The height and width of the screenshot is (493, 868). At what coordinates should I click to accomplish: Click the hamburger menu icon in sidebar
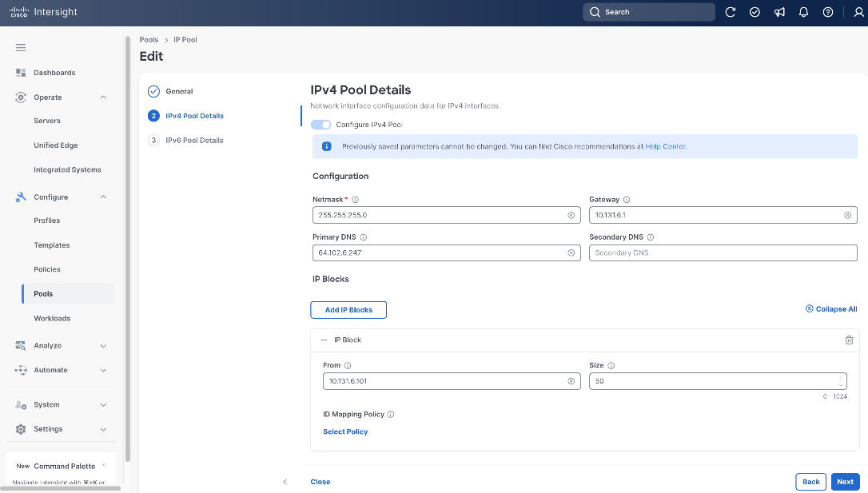pyautogui.click(x=21, y=48)
